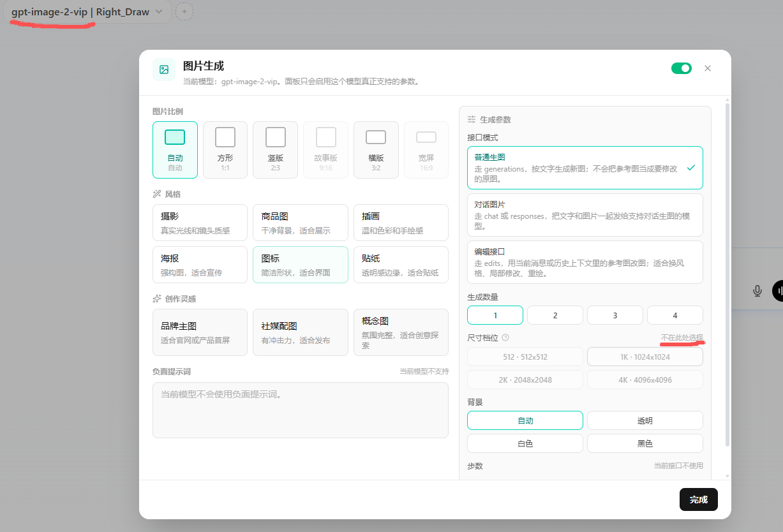Select the 方形 1:1 aspect ratio
The width and height of the screenshot is (783, 532).
click(225, 150)
